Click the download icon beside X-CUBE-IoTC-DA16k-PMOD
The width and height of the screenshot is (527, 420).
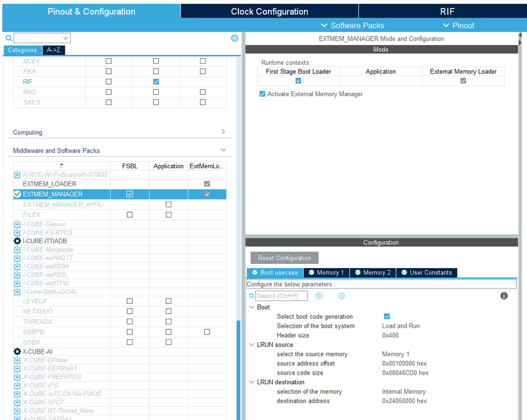pos(17,394)
